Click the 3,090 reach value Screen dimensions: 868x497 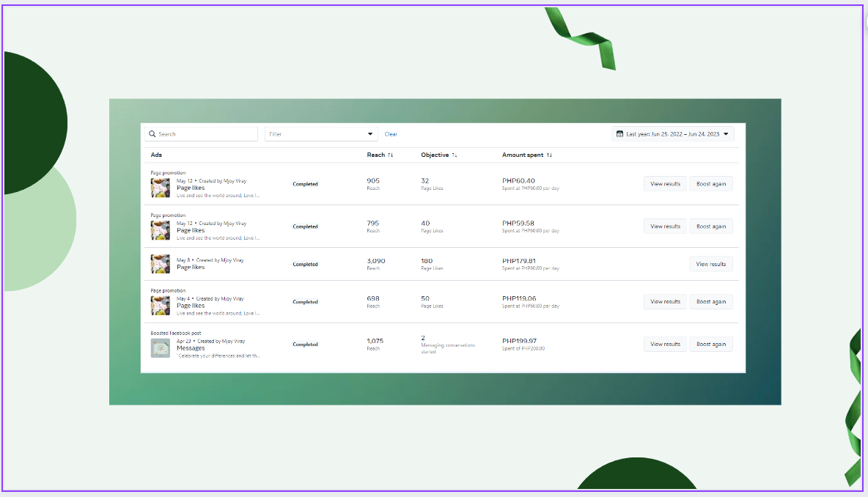(x=376, y=261)
